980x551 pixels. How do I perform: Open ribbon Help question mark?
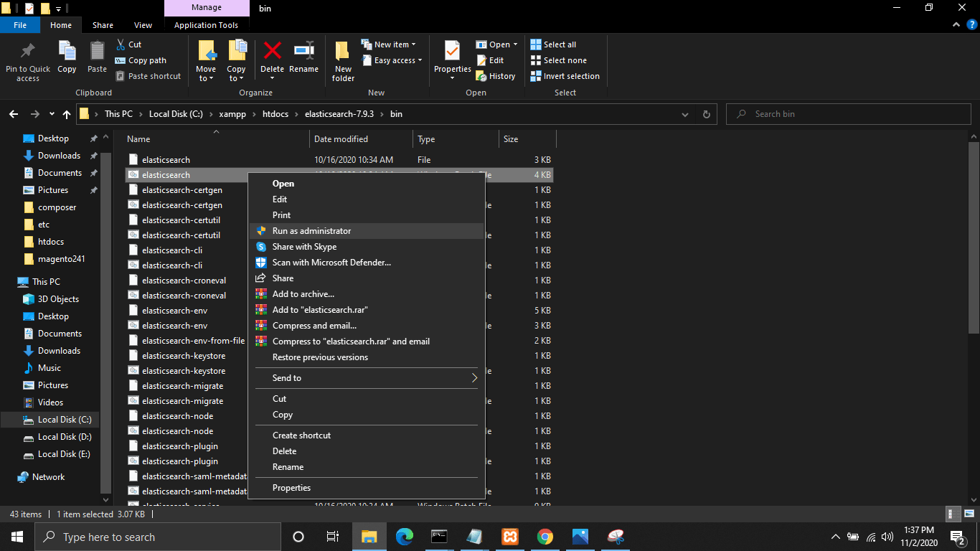[x=972, y=25]
